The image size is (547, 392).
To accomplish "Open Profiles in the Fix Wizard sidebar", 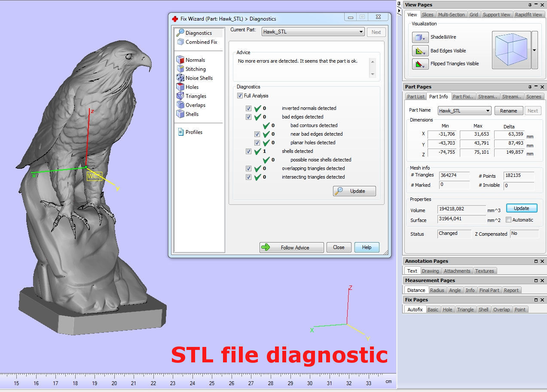I will pos(190,132).
